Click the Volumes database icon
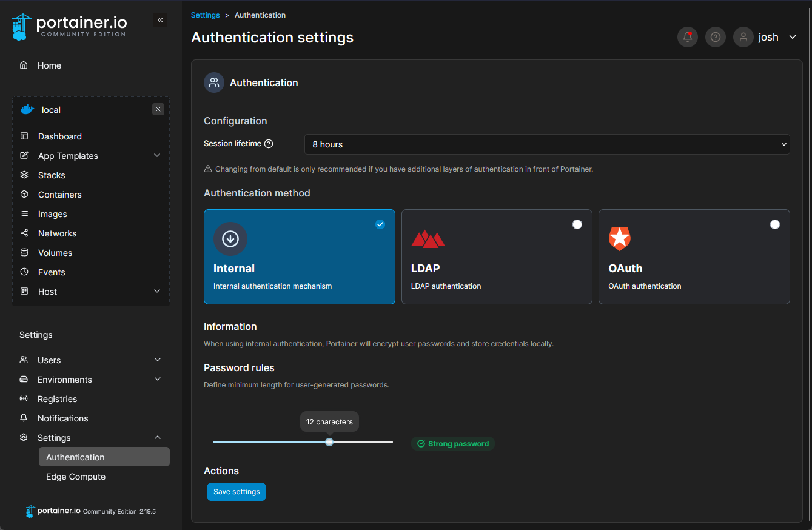Screen dimensions: 812x530 coord(24,253)
